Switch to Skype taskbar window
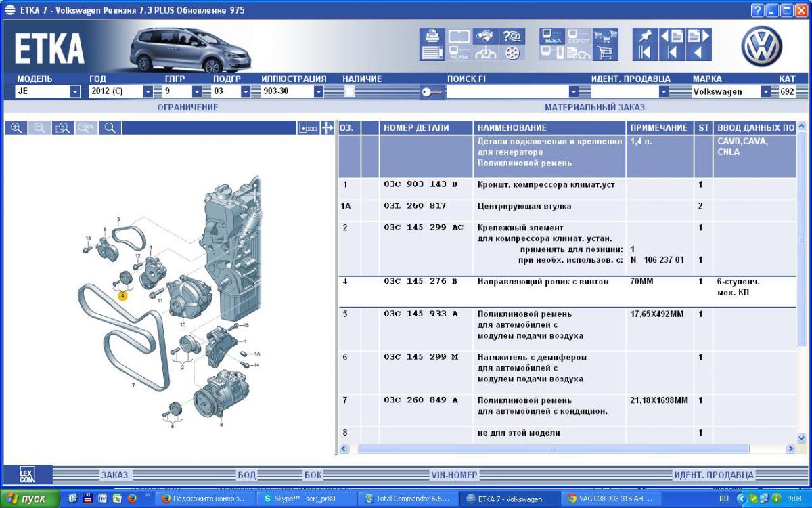The height and width of the screenshot is (508, 812). tap(305, 499)
